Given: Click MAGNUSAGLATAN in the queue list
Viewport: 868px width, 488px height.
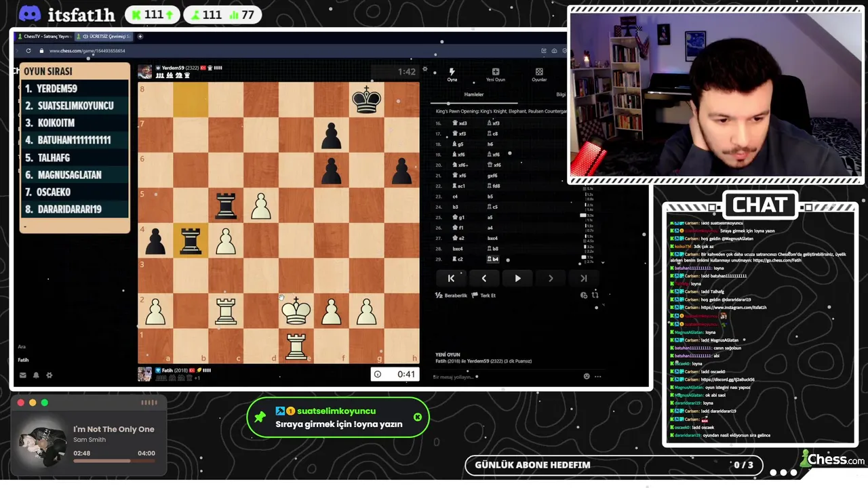Looking at the screenshot, I should pyautogui.click(x=70, y=175).
